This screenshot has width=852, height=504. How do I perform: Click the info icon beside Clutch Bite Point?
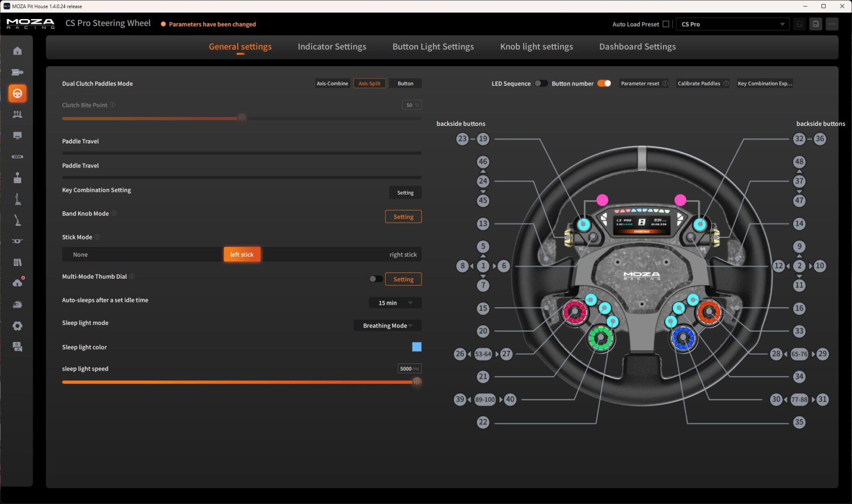(x=113, y=105)
